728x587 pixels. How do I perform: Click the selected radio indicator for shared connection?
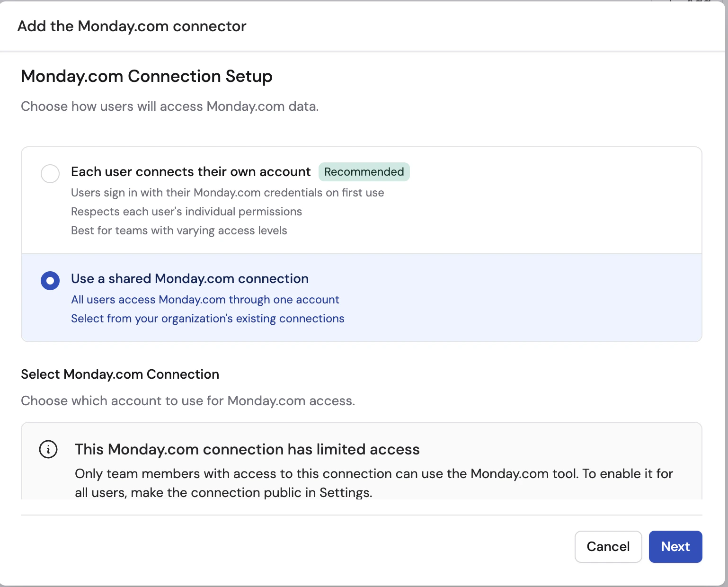pos(50,281)
